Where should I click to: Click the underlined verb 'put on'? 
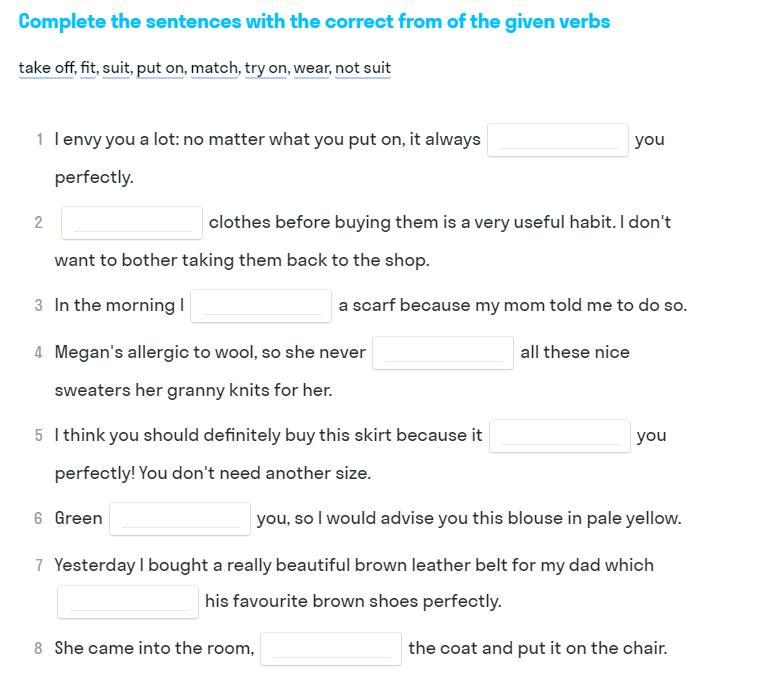pos(160,68)
